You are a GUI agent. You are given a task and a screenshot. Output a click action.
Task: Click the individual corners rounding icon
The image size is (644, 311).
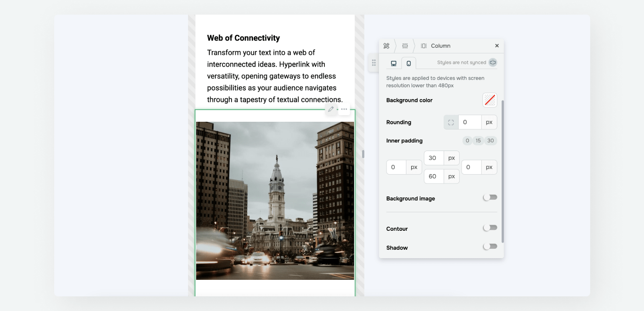(x=451, y=122)
